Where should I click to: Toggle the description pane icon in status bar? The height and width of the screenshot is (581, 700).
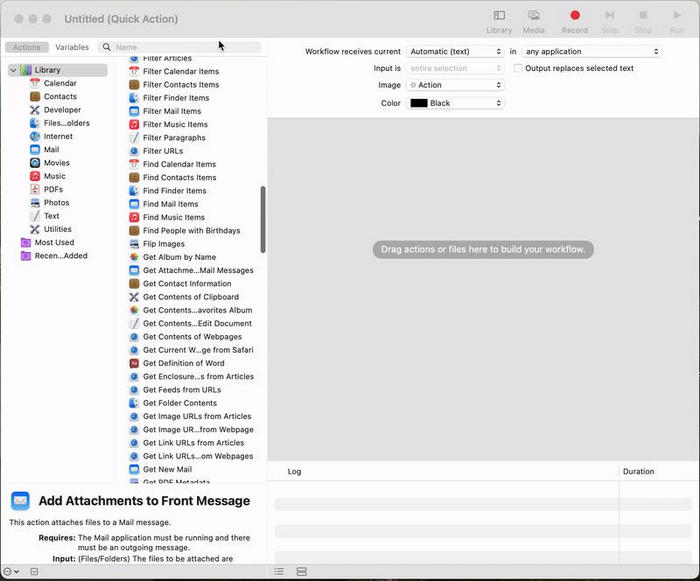pos(34,572)
